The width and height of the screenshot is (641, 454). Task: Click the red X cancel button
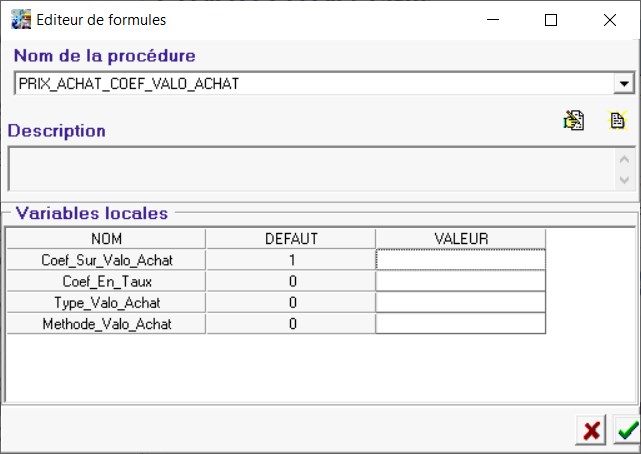coord(592,430)
